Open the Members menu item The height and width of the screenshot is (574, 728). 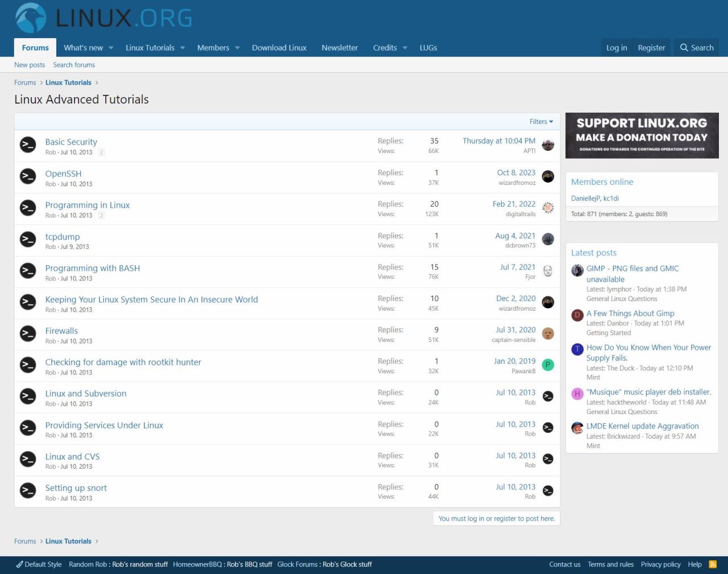coord(213,48)
